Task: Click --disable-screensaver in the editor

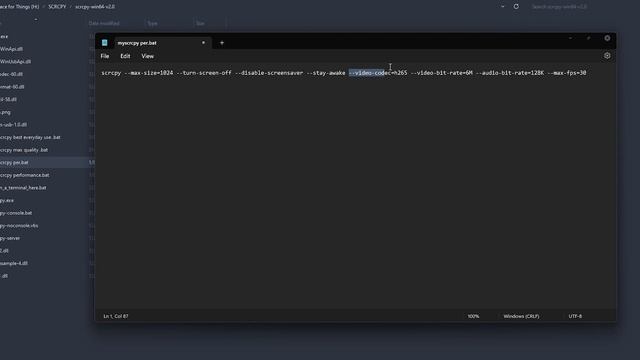Action: tap(269, 73)
